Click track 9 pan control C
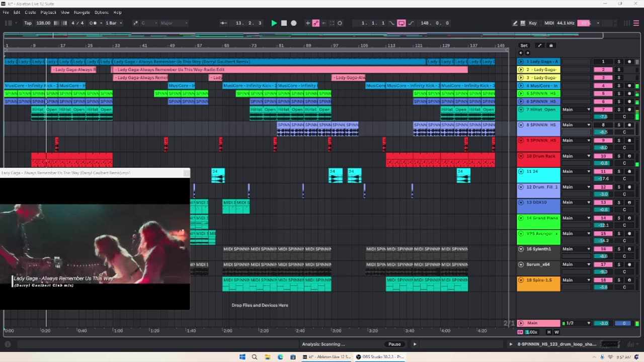Viewport: 644px width, 362px height. [x=624, y=148]
